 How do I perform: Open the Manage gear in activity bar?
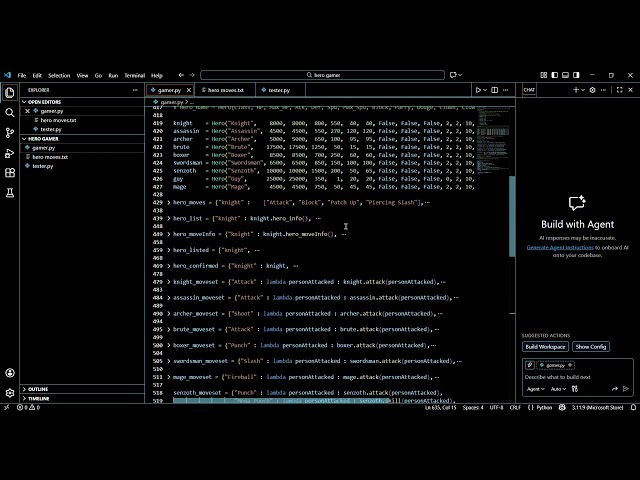[10, 393]
